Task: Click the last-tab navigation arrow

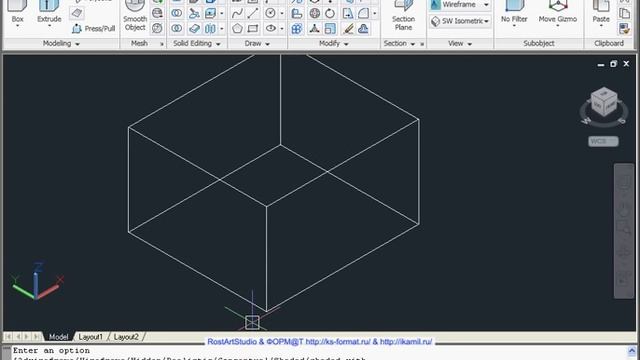Action: tap(36, 337)
